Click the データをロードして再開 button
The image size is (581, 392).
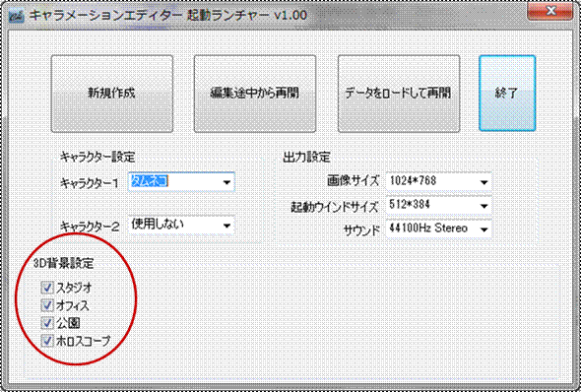coord(399,94)
